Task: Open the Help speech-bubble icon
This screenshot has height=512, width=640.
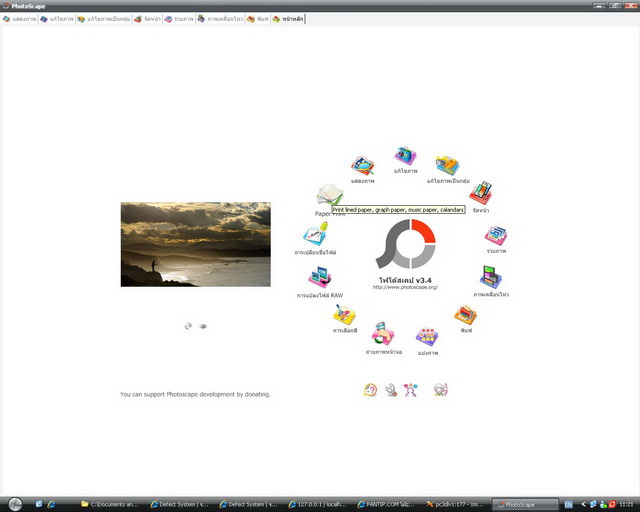Action: point(370,390)
